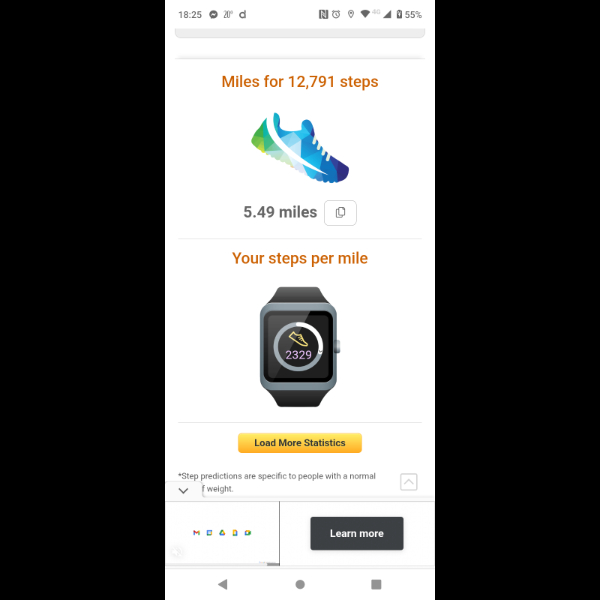The image size is (600, 600).
Task: Click Learn more ad button
Action: (357, 533)
